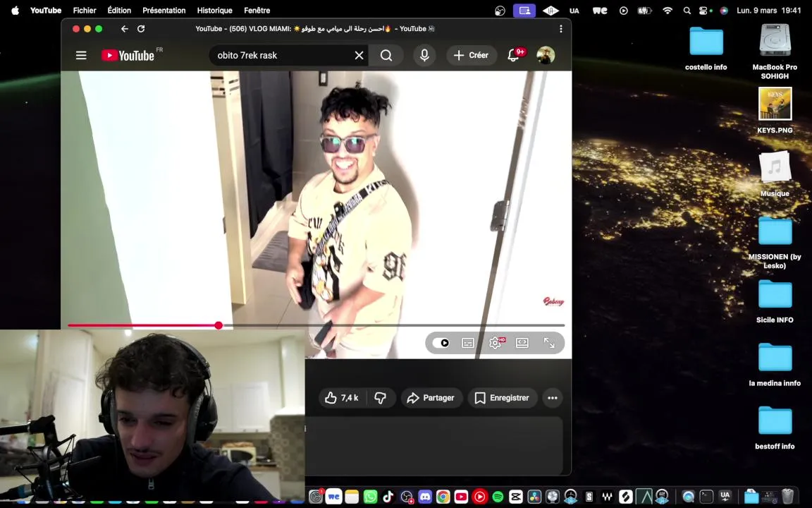Open Discord from the Dock
The width and height of the screenshot is (812, 508).
point(424,496)
